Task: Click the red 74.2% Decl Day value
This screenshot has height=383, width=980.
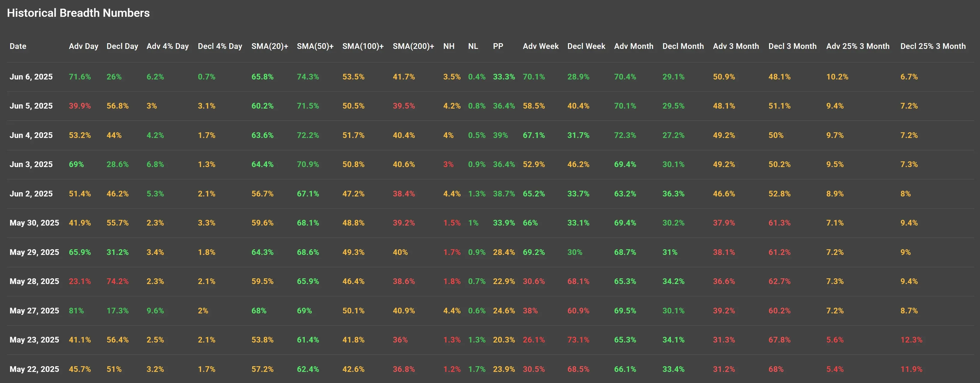Action: [117, 281]
